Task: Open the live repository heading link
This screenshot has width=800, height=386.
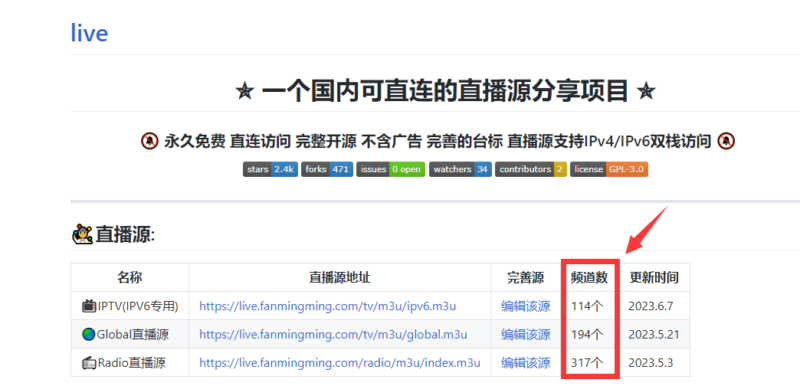Action: pos(89,34)
